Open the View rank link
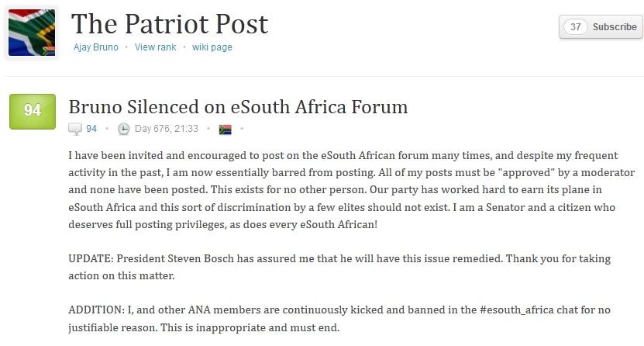Image resolution: width=644 pixels, height=346 pixels. (x=154, y=47)
